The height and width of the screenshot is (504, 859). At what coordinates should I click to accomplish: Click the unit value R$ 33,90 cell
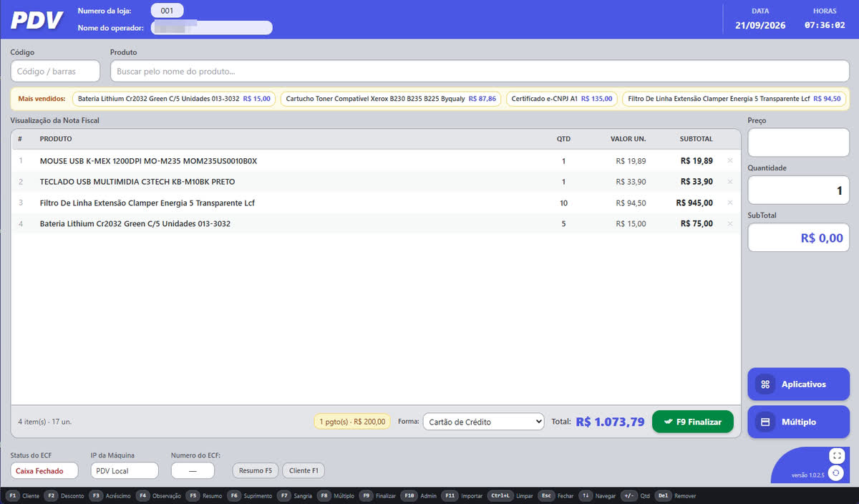(x=631, y=182)
